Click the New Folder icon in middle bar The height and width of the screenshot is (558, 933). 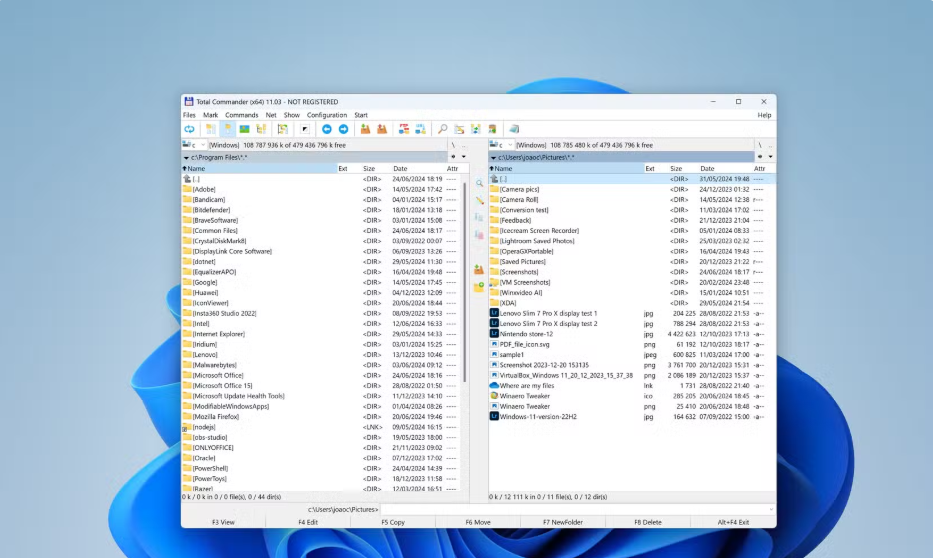(x=479, y=287)
